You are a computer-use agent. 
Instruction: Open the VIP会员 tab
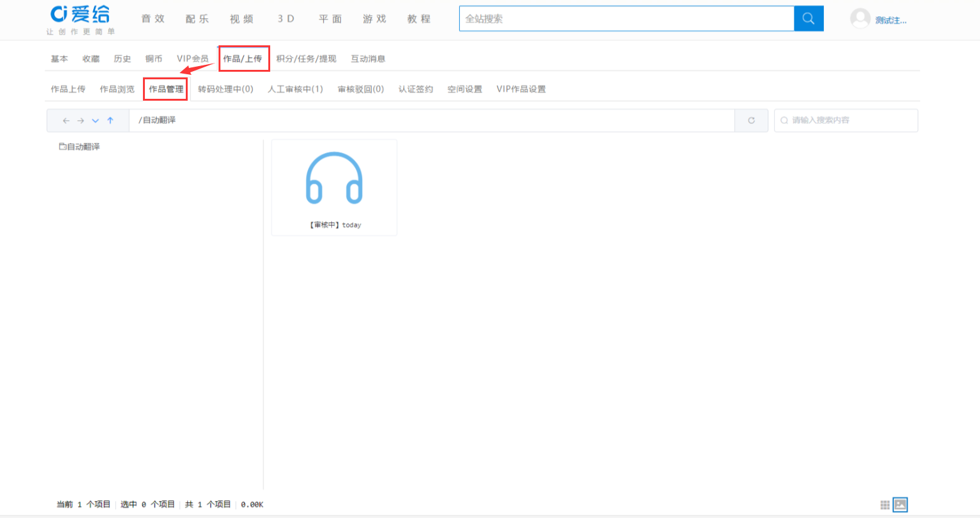(x=192, y=59)
